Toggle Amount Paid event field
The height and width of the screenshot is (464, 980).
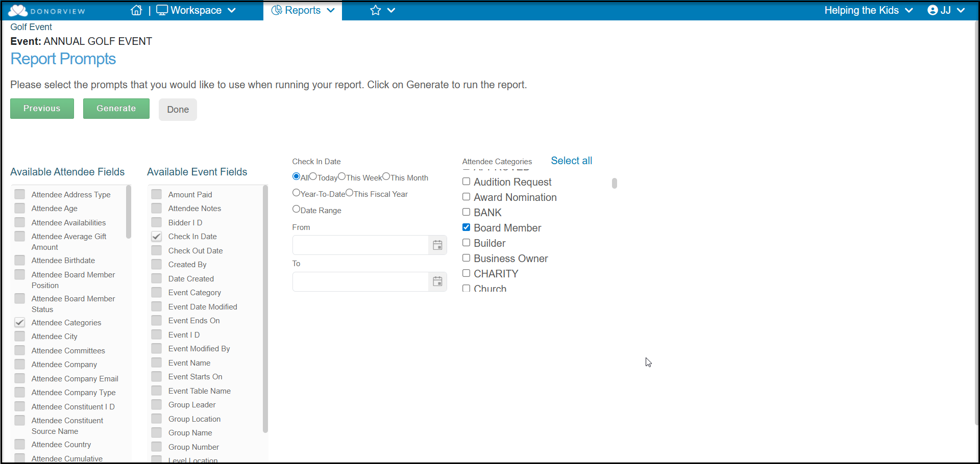(x=157, y=194)
